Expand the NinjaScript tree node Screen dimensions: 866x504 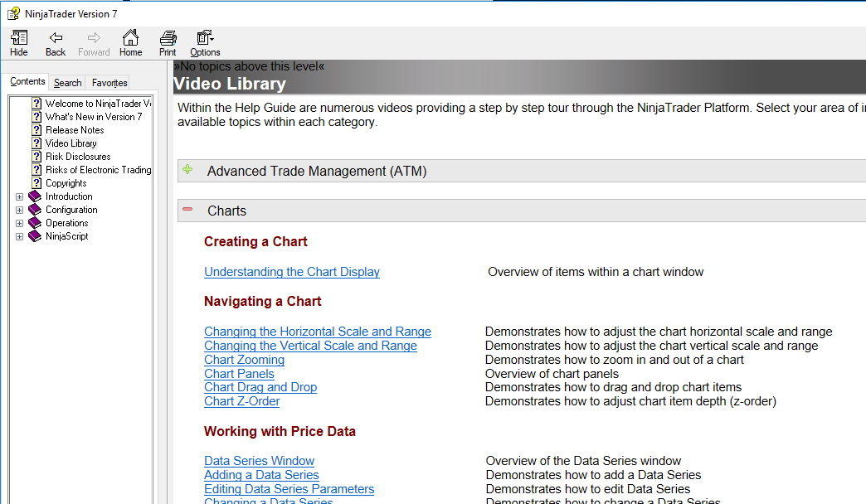[x=19, y=237]
